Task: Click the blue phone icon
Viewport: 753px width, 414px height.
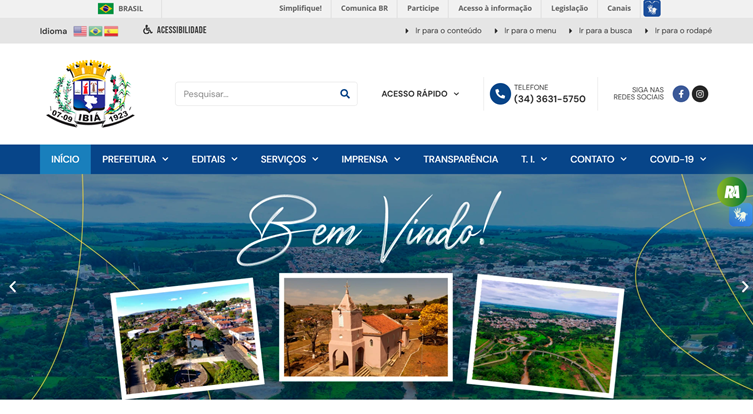Action: pyautogui.click(x=500, y=94)
